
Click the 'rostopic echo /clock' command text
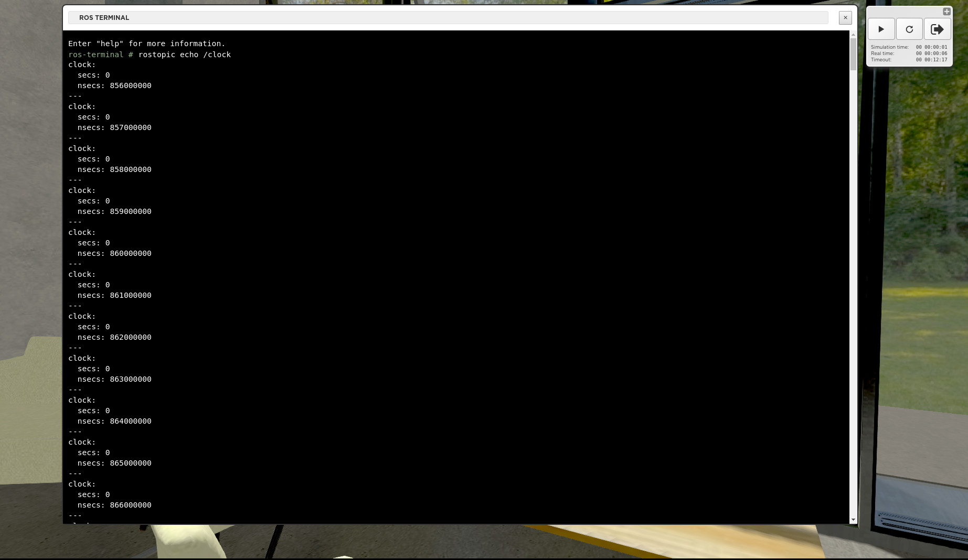coord(185,55)
